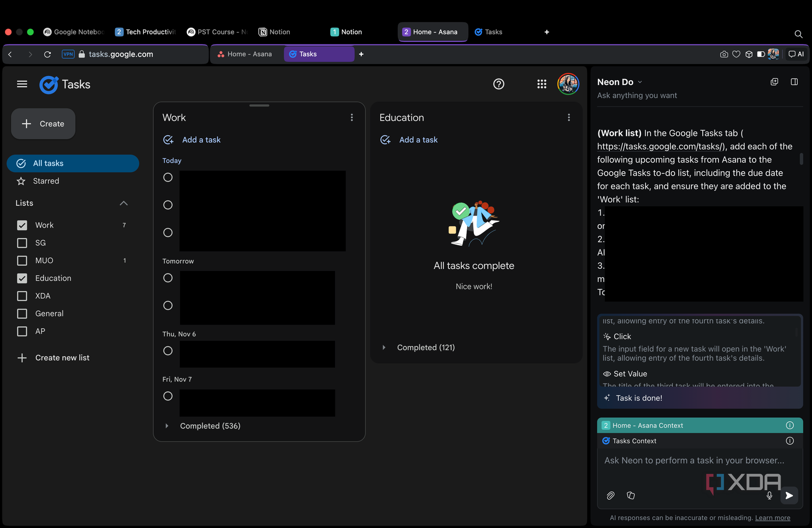
Task: Click the microphone icon in Neon input
Action: pos(769,496)
